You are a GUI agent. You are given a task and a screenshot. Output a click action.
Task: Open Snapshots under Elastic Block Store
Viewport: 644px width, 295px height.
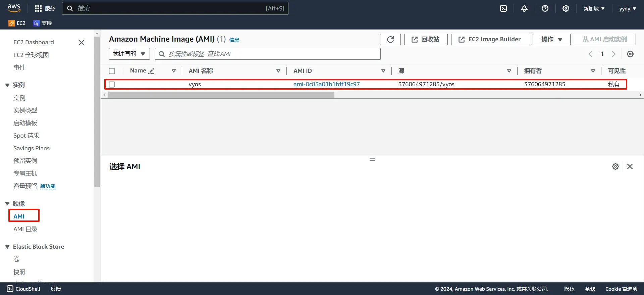19,272
